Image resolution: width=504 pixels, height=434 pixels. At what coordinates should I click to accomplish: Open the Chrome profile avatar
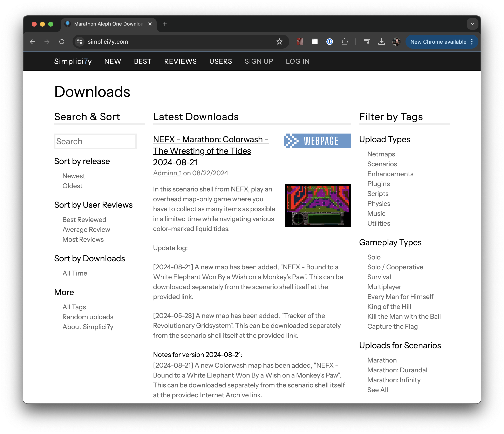396,42
